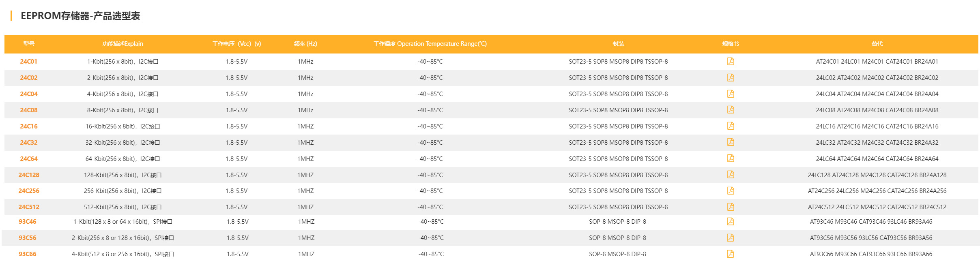Go to the 24C32 product link

point(28,143)
